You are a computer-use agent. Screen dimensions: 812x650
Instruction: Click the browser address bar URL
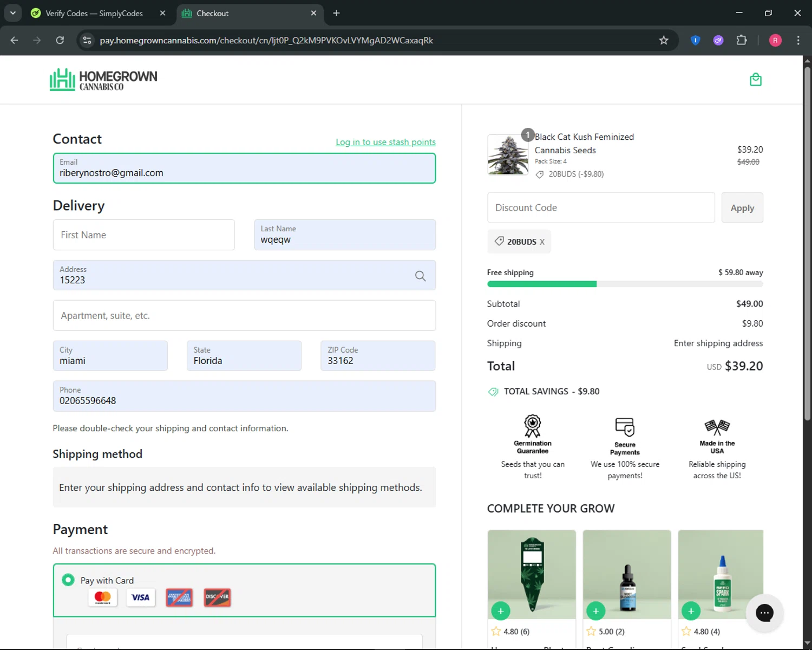tap(266, 40)
